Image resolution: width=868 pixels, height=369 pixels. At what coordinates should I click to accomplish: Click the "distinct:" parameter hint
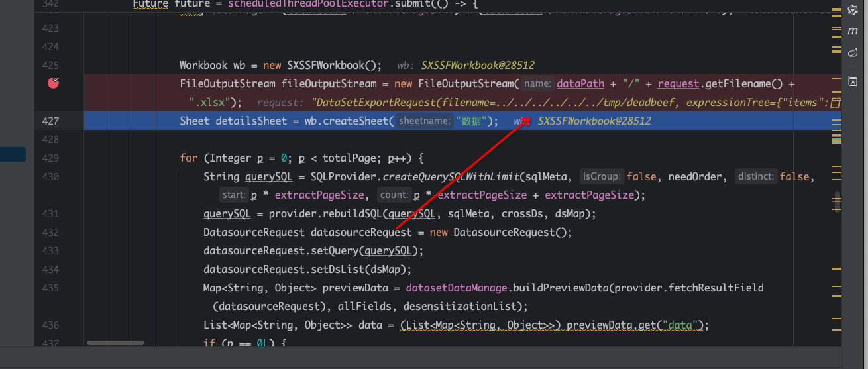755,176
